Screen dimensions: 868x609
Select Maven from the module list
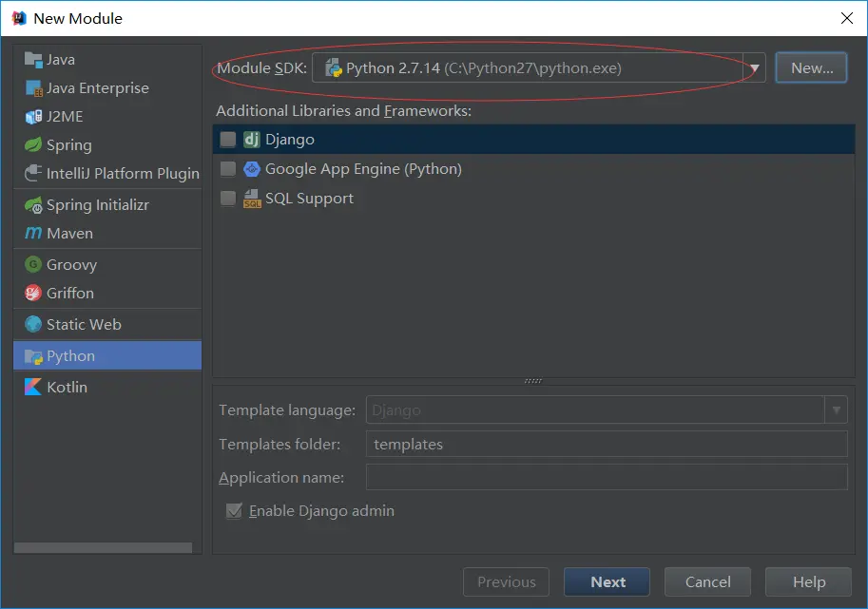(107, 234)
